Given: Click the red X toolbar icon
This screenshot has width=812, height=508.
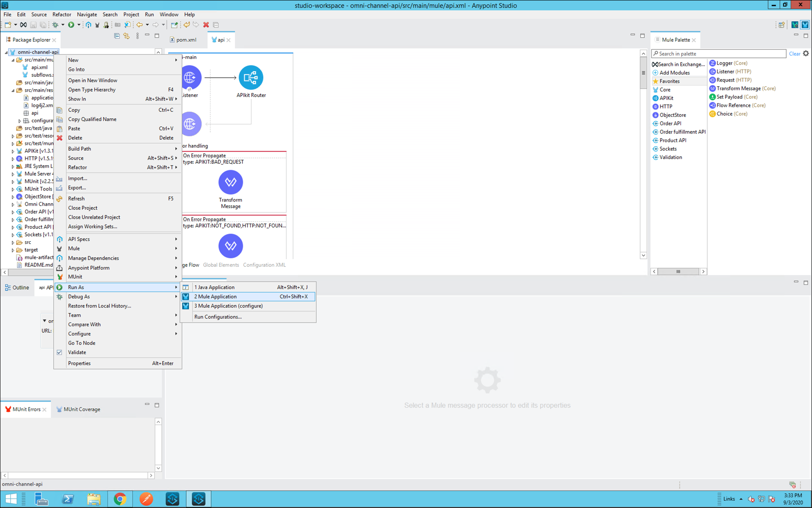Looking at the screenshot, I should pos(206,25).
